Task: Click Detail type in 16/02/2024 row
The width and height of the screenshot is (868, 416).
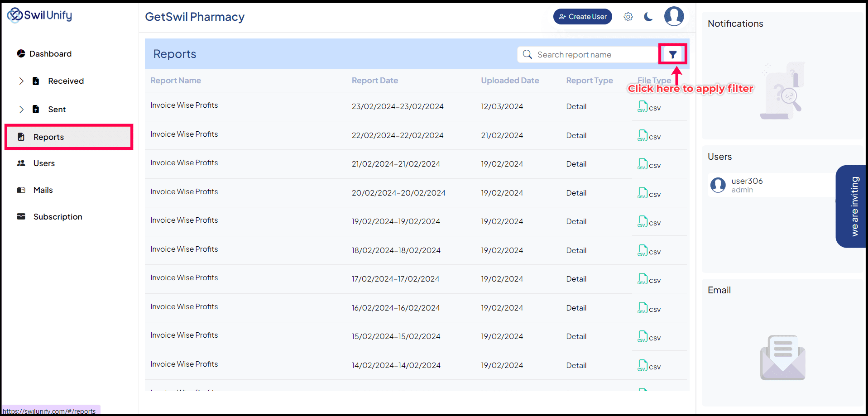Action: 576,308
